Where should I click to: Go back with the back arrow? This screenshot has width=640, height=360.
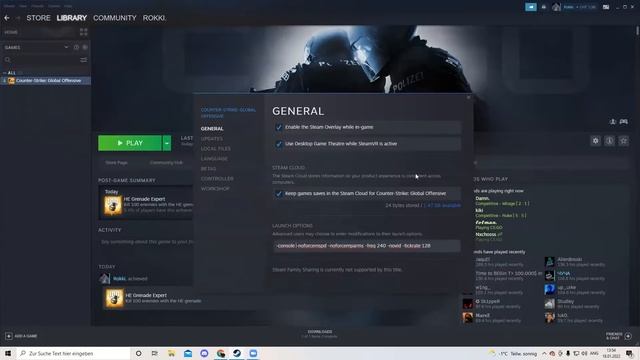[x=7, y=18]
